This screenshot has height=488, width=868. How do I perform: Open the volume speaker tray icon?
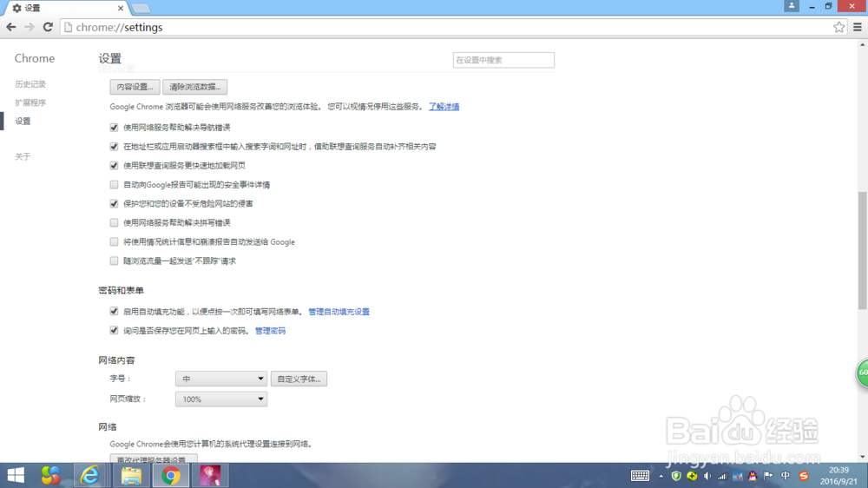click(707, 476)
